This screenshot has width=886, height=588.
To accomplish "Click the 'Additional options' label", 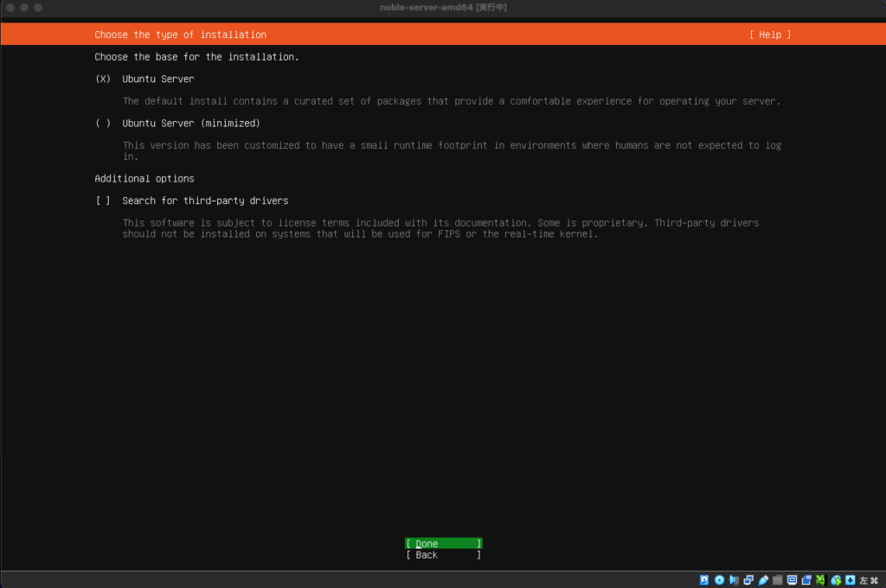I will (x=144, y=178).
